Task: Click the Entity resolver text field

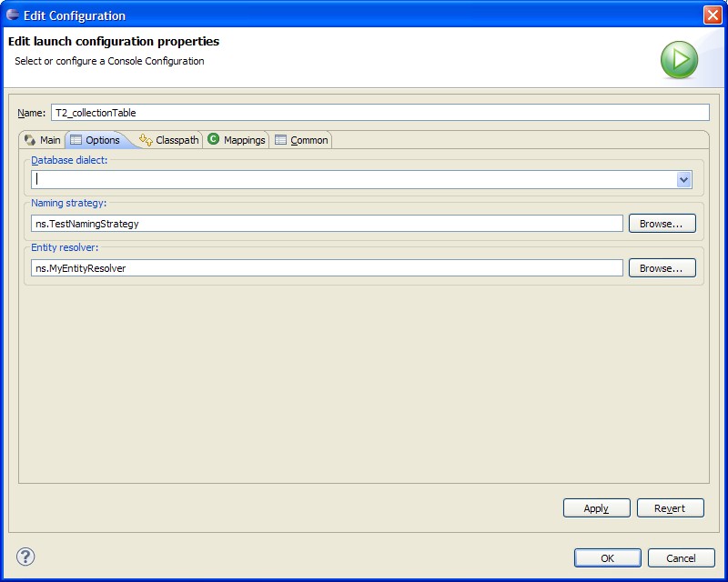Action: (x=327, y=267)
